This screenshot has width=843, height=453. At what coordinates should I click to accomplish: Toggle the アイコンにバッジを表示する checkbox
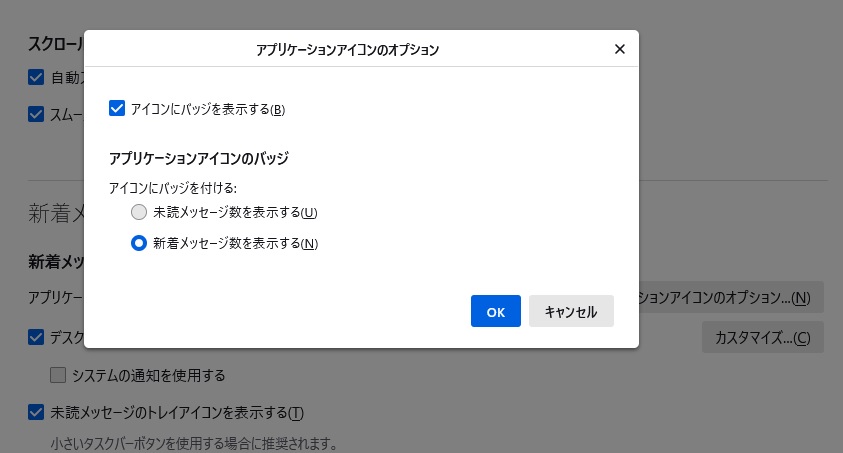coord(117,109)
